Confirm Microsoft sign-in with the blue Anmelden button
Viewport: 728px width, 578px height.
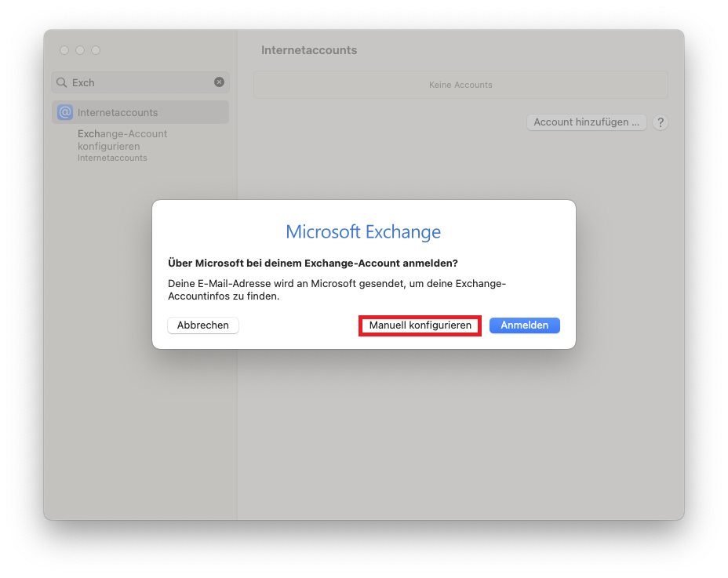524,325
